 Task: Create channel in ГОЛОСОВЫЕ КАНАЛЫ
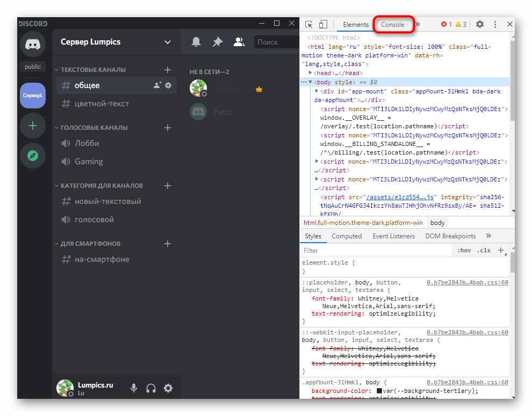click(168, 128)
